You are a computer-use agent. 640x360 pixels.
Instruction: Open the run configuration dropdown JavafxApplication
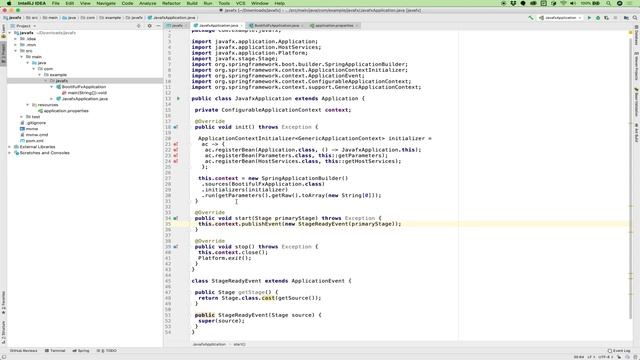pos(560,18)
